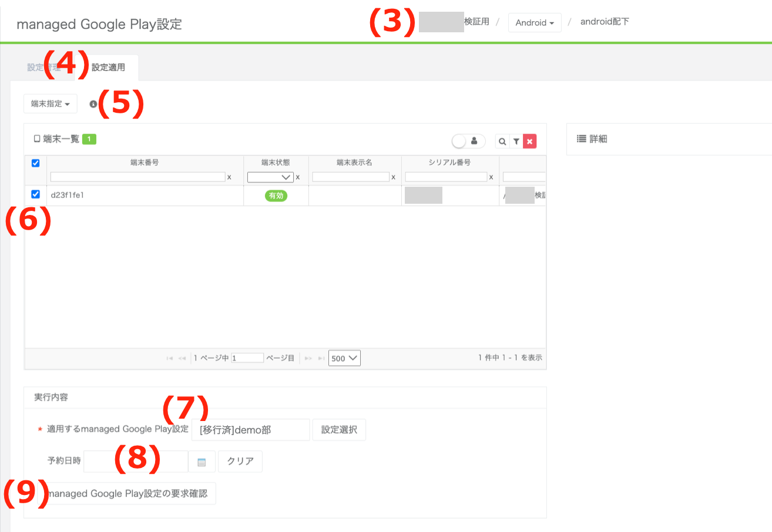Go to the last page of the list

coord(321,358)
